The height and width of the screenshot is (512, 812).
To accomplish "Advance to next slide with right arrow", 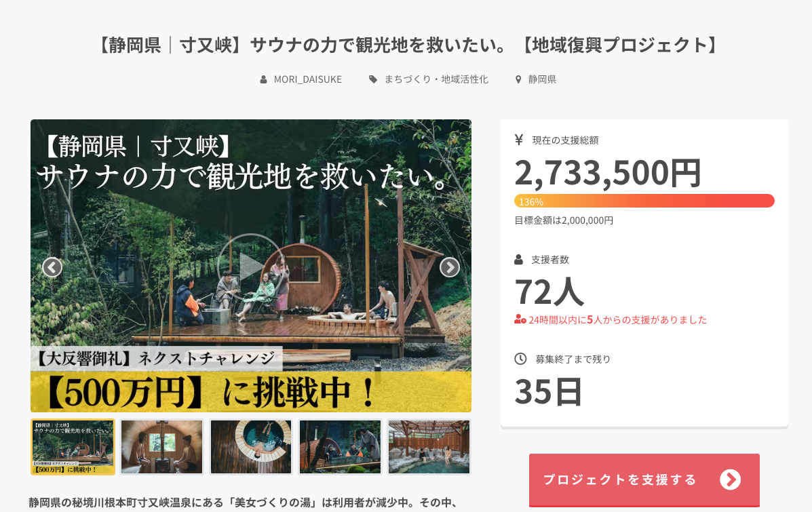I will [x=450, y=267].
